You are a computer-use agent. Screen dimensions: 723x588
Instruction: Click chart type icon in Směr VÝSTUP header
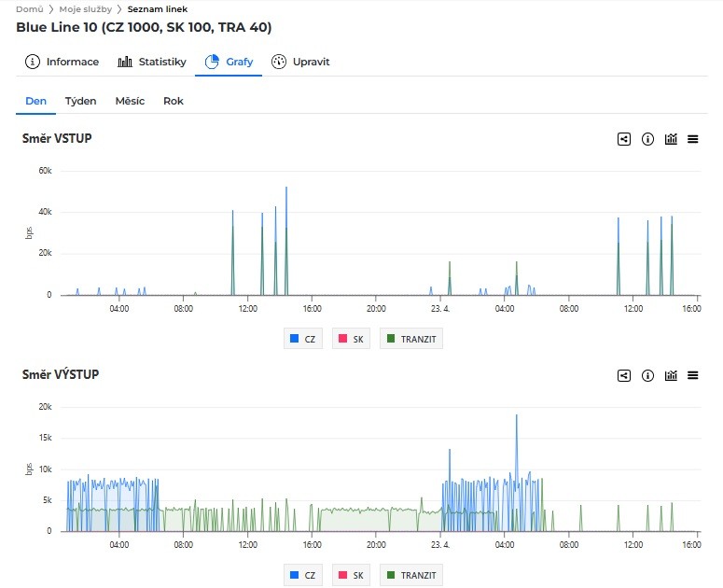[671, 375]
